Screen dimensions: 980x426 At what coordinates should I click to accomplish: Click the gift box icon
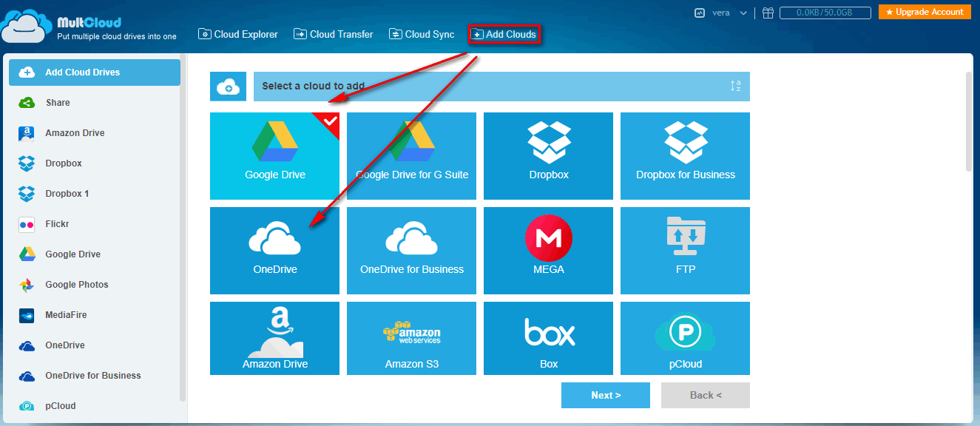click(768, 13)
